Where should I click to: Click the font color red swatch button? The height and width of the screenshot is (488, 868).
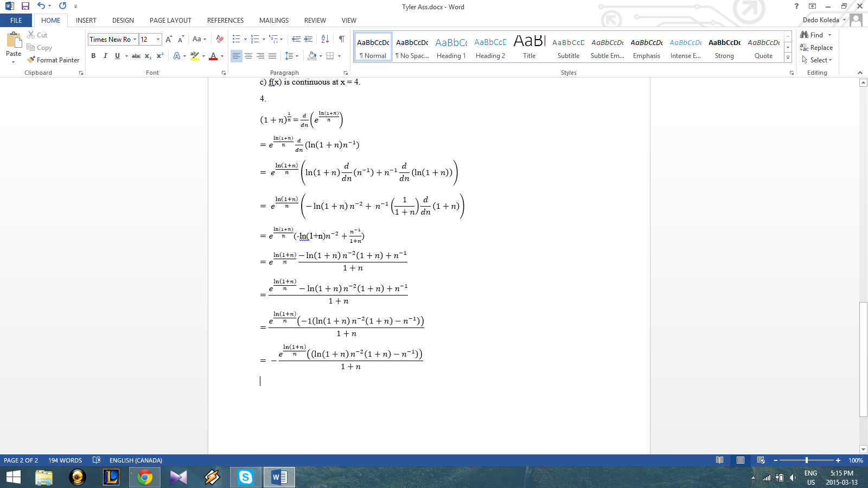213,56
